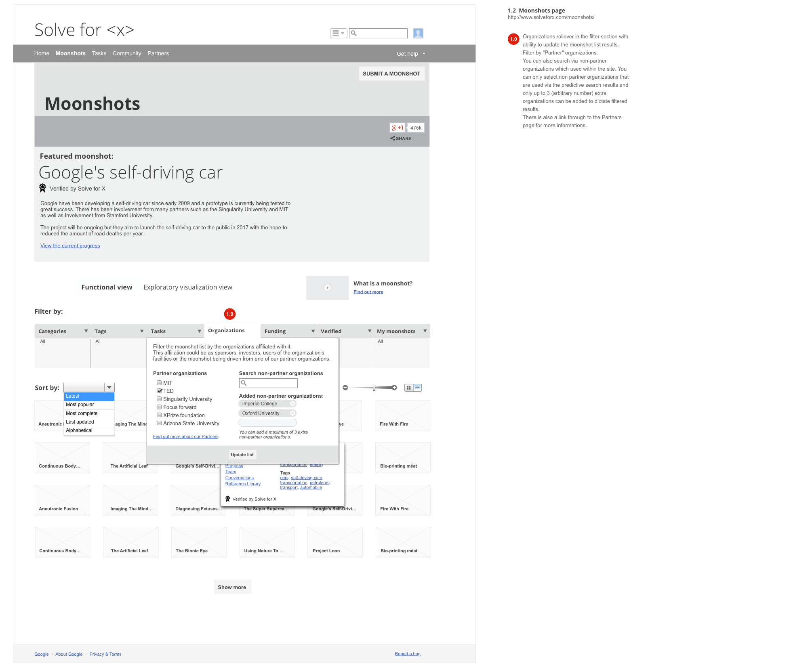Click the Google +1 button
This screenshot has height=667, width=812.
(x=398, y=128)
